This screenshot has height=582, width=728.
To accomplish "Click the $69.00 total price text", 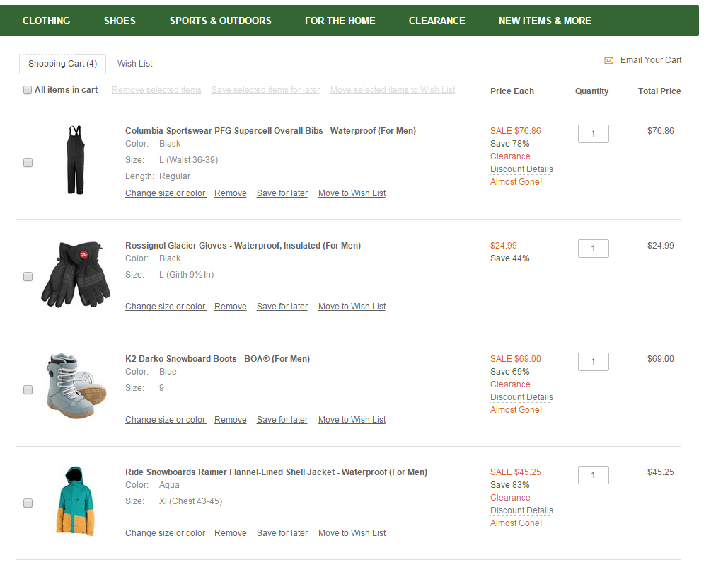I will [x=660, y=359].
